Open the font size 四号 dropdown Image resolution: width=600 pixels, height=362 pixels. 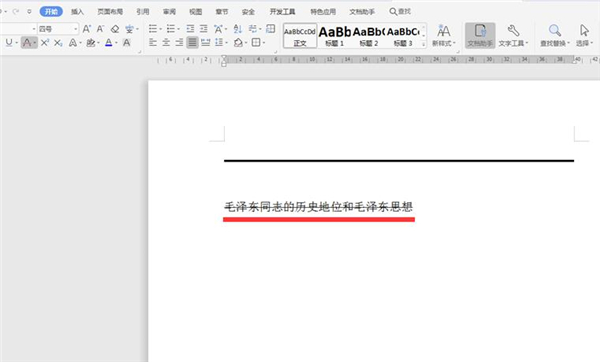coord(75,29)
